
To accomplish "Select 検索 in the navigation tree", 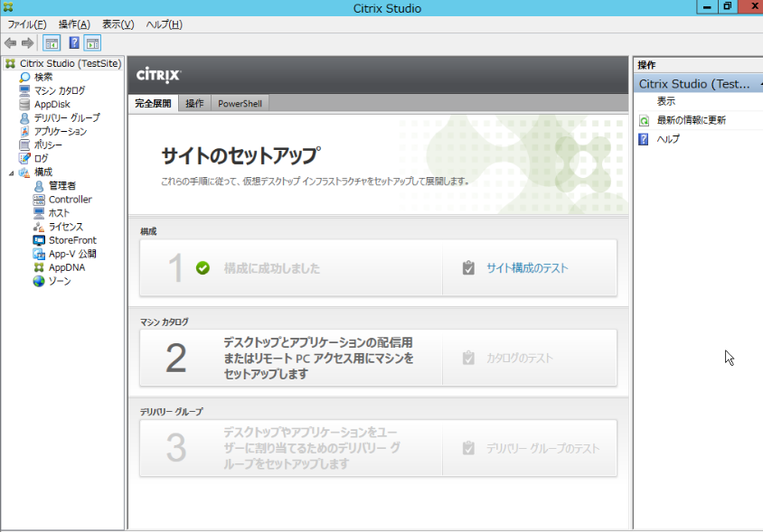I will (x=43, y=77).
